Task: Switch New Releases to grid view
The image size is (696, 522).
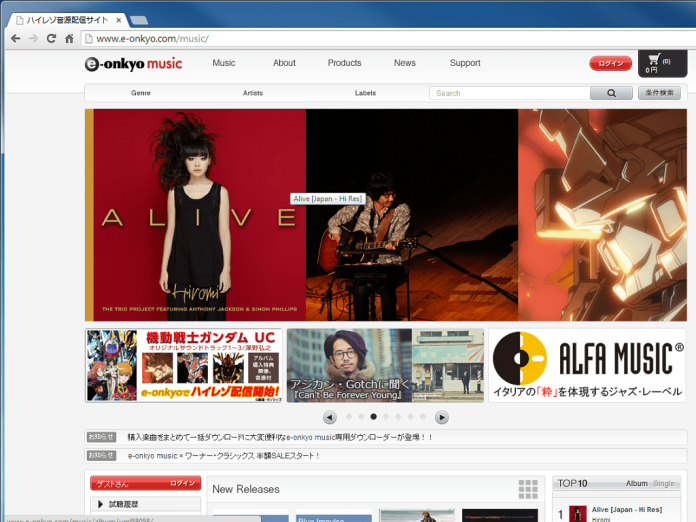Action: coord(528,489)
